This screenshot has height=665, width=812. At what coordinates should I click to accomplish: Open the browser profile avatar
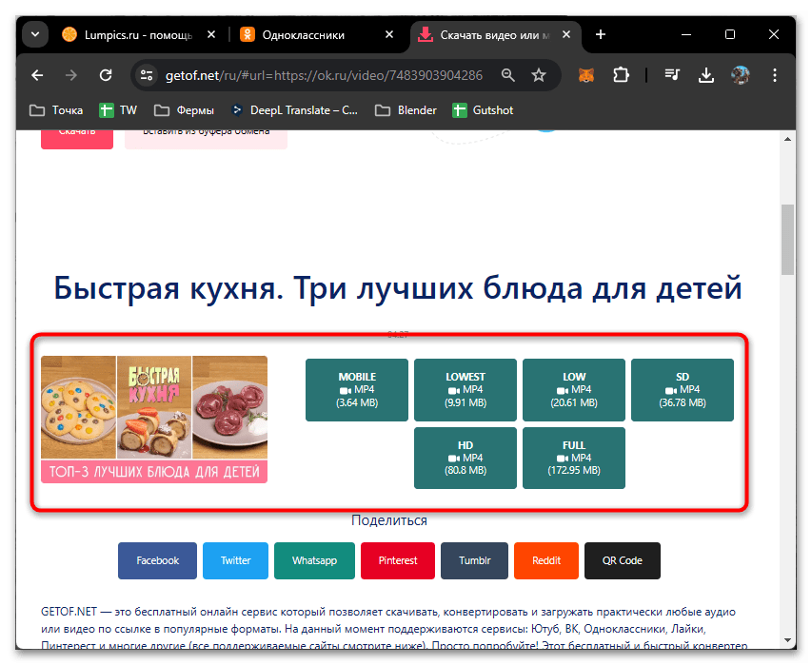pos(741,74)
